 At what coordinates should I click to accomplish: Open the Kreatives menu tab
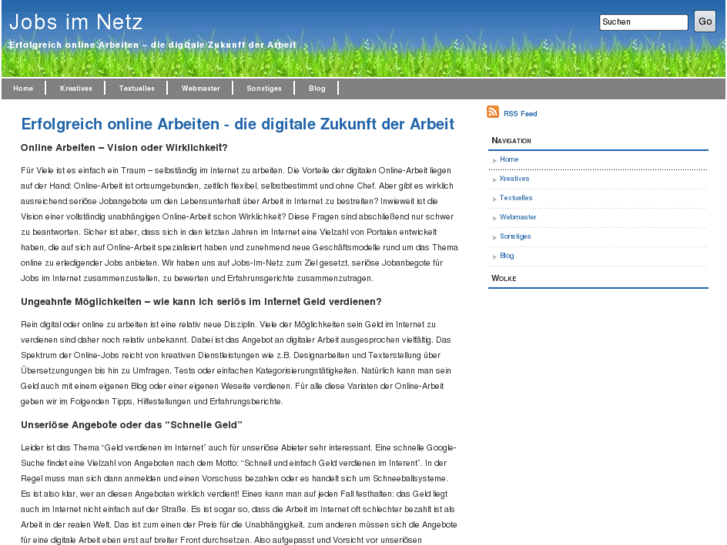tap(76, 88)
